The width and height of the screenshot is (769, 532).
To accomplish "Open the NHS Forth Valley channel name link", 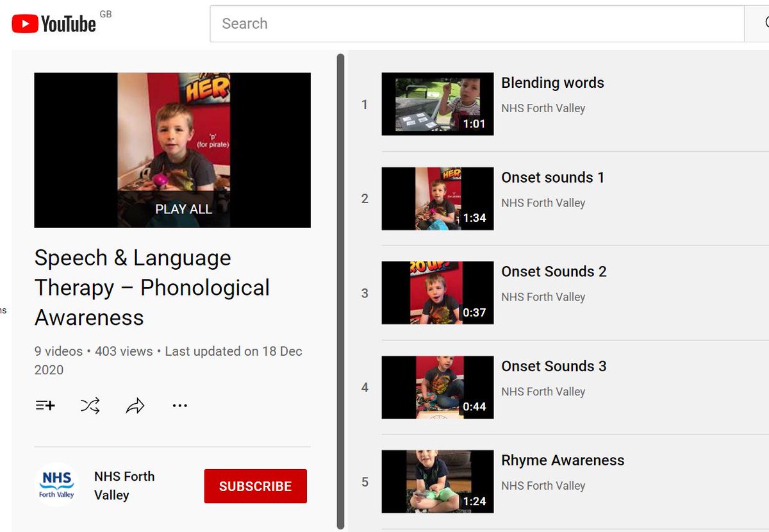I will [124, 485].
